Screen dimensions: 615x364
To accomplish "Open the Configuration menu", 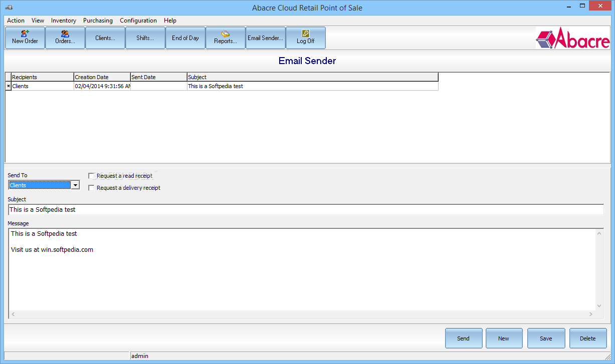I will [138, 21].
